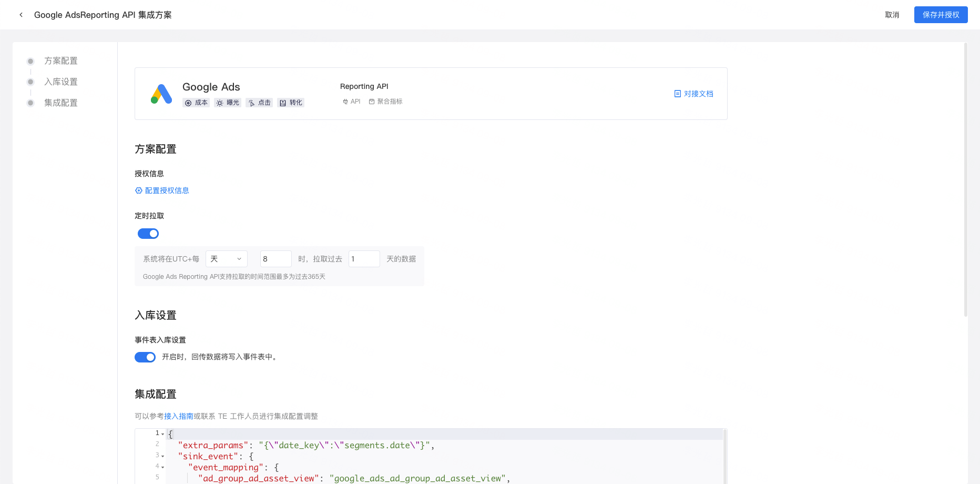The width and height of the screenshot is (980, 484).
Task: Click the gear icon beside 配置授权信息
Action: [x=138, y=190]
